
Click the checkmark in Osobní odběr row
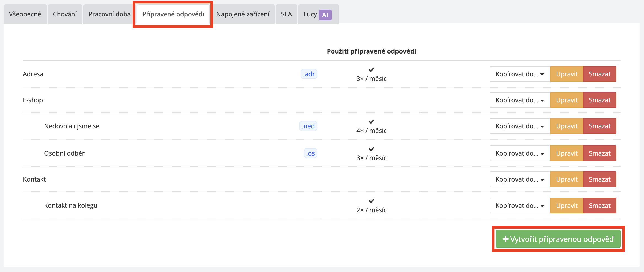click(371, 149)
